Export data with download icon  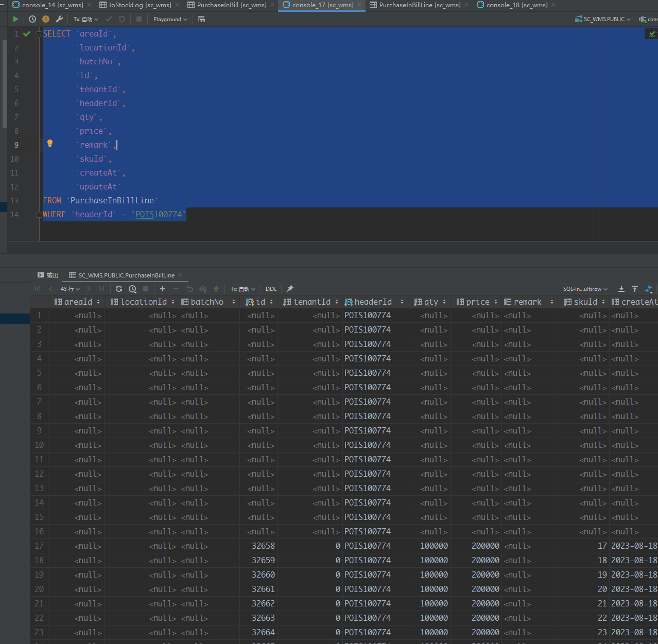click(621, 289)
